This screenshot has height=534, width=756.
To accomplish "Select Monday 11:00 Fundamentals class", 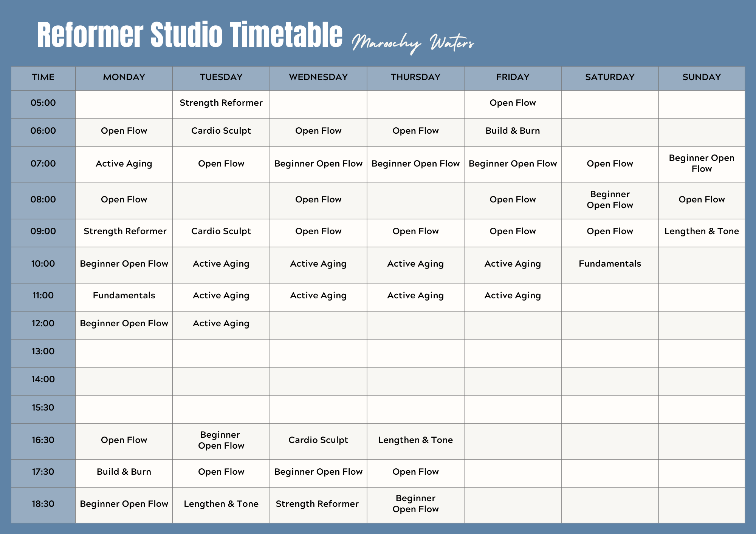I will pyautogui.click(x=124, y=295).
